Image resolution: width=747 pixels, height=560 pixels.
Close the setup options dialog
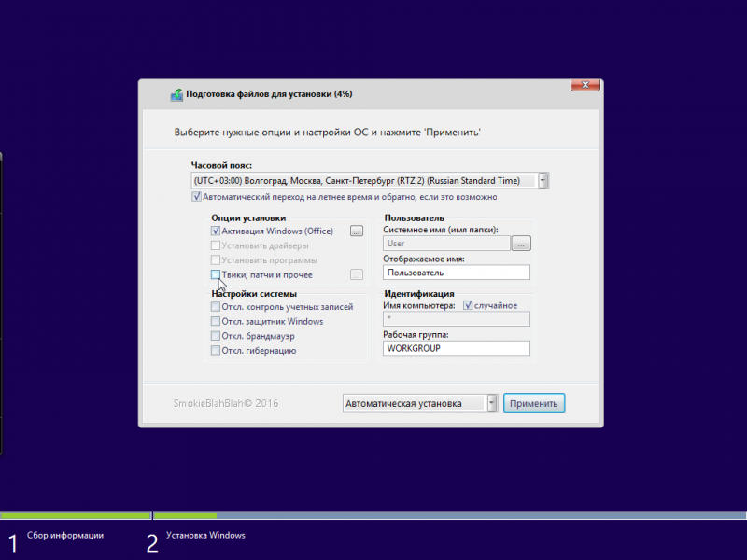tap(585, 85)
